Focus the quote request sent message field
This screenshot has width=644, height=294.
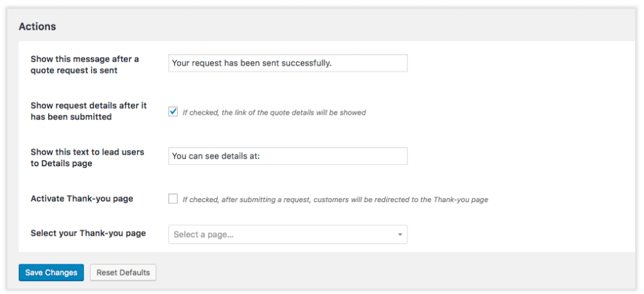point(288,64)
